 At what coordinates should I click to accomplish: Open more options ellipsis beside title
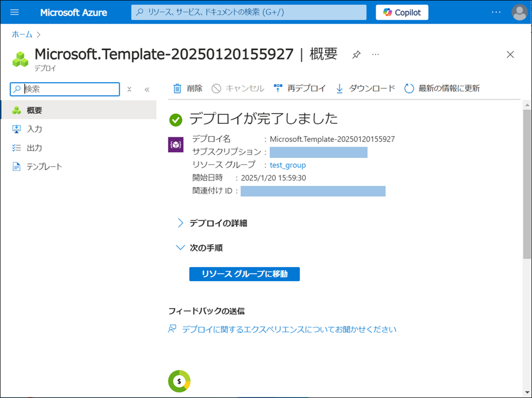coord(375,55)
